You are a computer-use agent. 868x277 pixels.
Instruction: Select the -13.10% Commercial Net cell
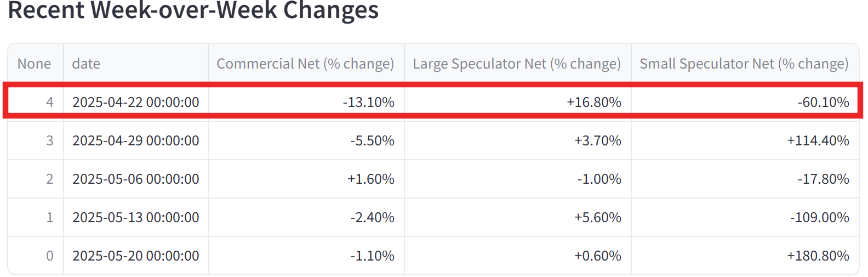pyautogui.click(x=306, y=102)
